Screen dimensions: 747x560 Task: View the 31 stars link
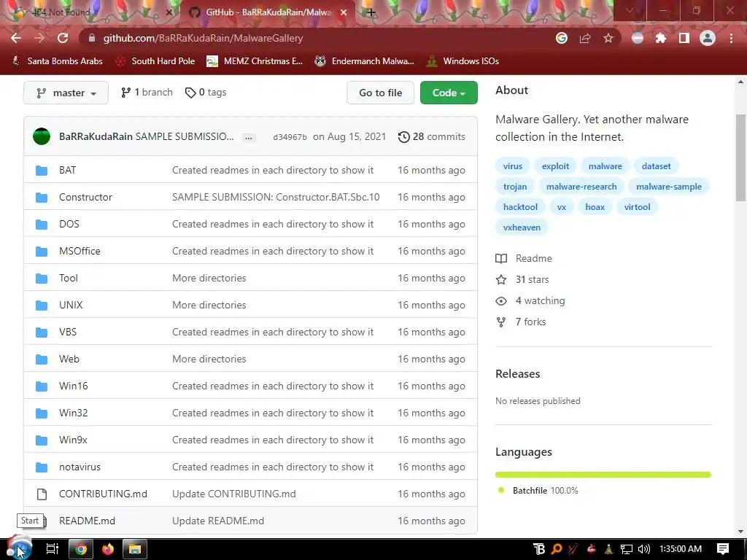point(522,279)
